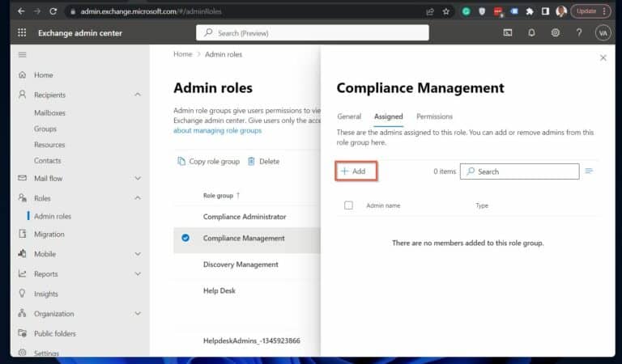Screen dimensions: 622x364
Task: Click the shield extension icon
Action: [482, 11]
